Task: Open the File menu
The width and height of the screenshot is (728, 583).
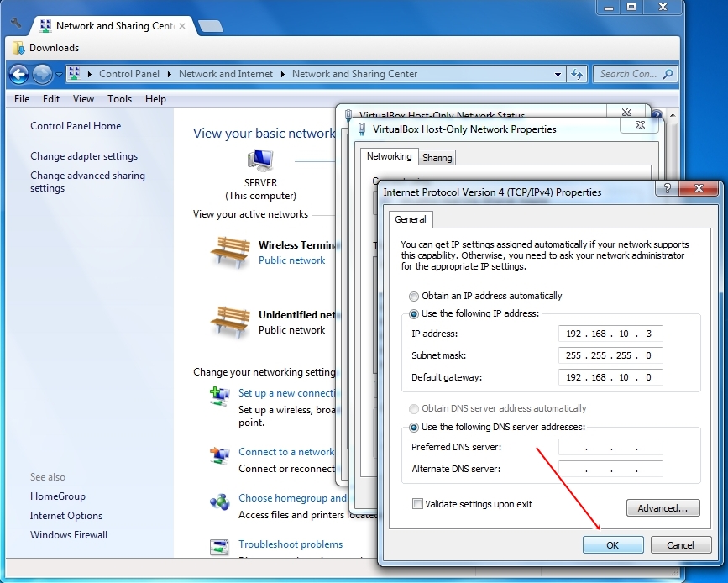Action: point(22,99)
